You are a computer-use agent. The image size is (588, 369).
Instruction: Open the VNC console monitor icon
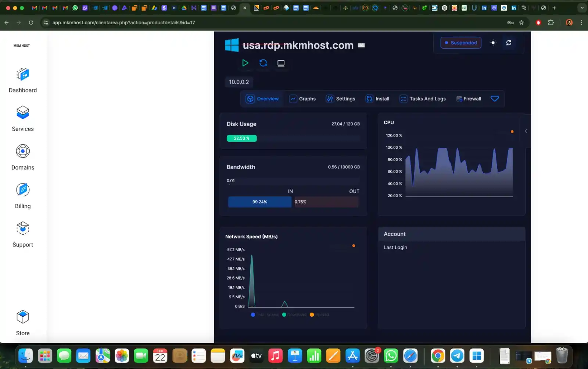coord(281,63)
